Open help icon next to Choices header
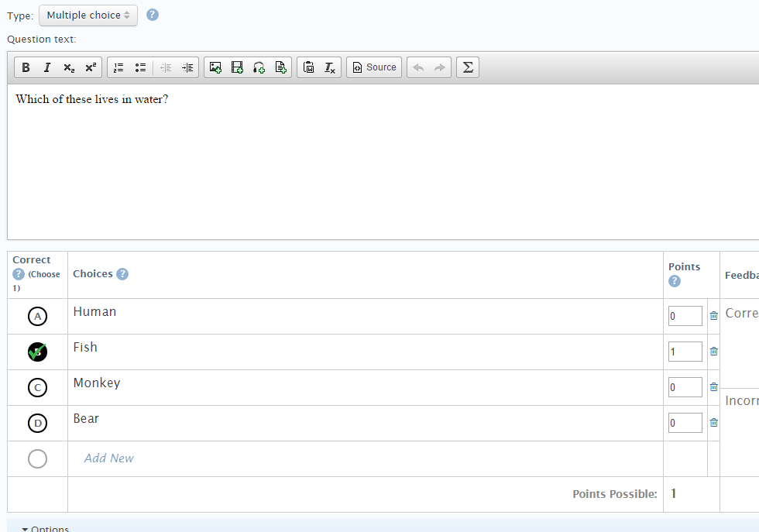Viewport: 759px width, 532px height. tap(122, 274)
